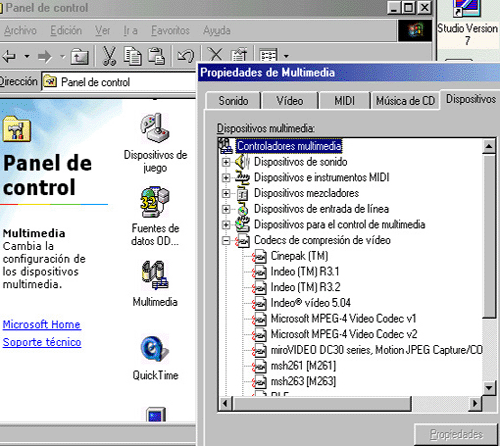Click the Paste clipboard toolbar icon
Viewport: 500px width, 446px height.
pyautogui.click(x=156, y=56)
